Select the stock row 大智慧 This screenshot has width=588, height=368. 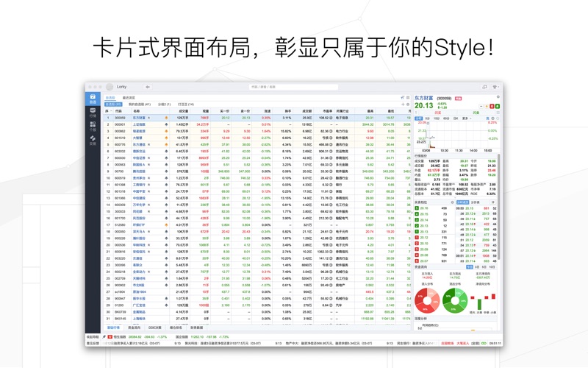pyautogui.click(x=257, y=138)
